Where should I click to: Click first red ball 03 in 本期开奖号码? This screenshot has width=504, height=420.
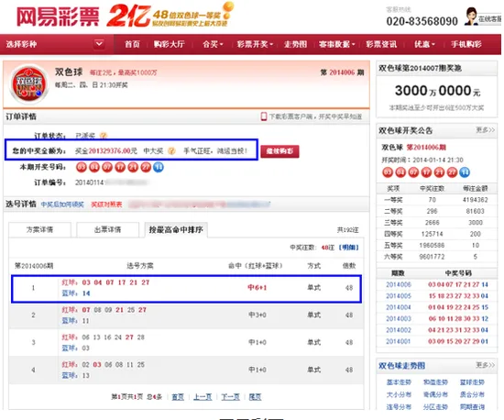(82, 167)
